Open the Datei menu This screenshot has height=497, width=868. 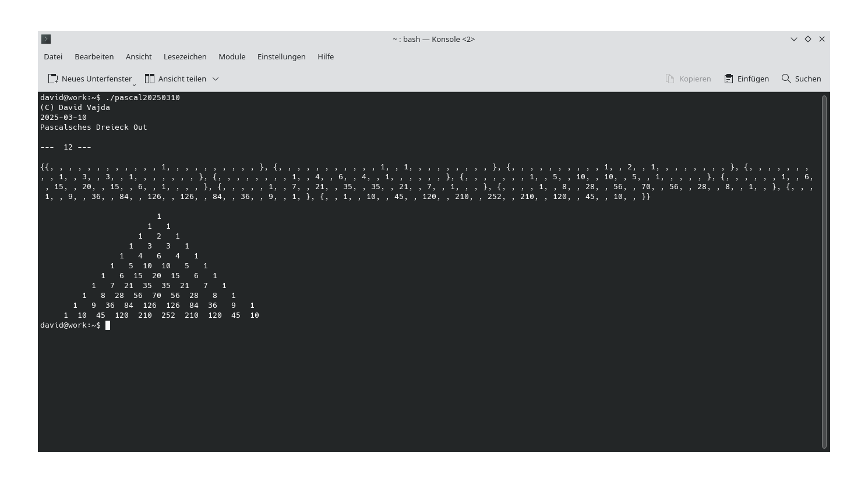tap(52, 56)
